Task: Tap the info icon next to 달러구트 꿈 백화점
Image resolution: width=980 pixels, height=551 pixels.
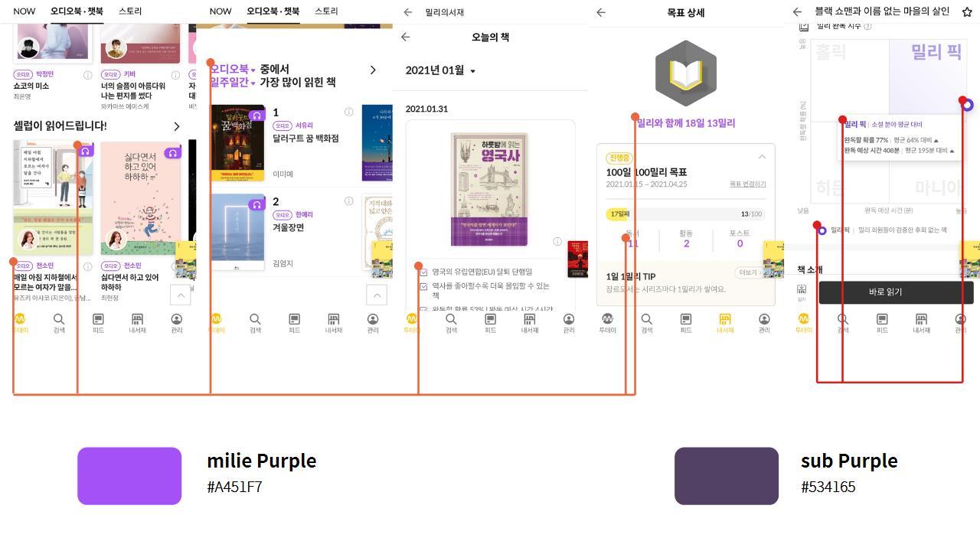Action: [x=349, y=112]
